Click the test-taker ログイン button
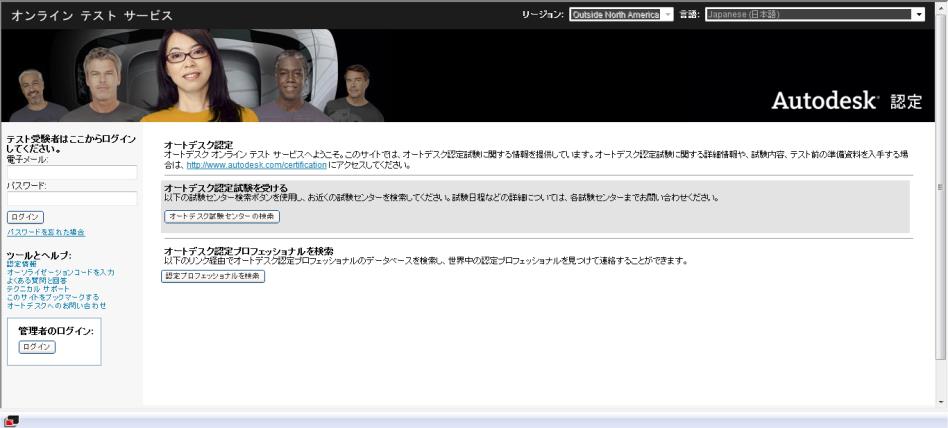 (25, 217)
